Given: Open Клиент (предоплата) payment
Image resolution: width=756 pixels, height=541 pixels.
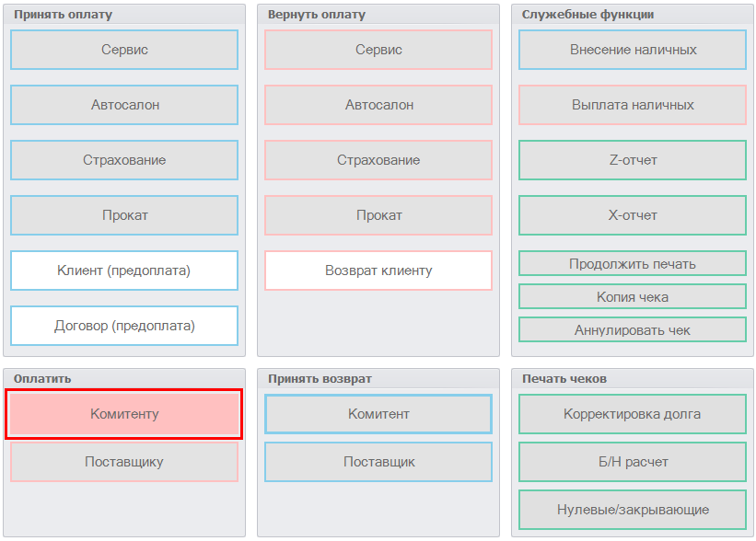Looking at the screenshot, I should click(x=124, y=270).
